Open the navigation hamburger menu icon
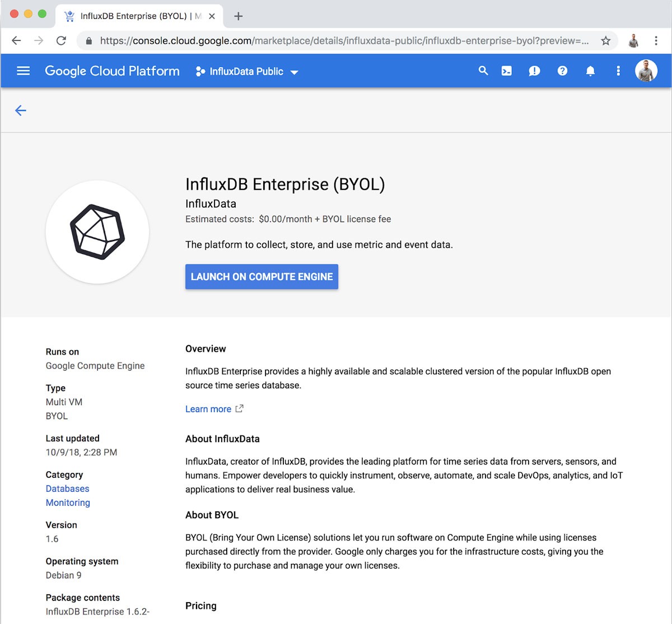Screen dimensions: 672x624 [x=23, y=71]
